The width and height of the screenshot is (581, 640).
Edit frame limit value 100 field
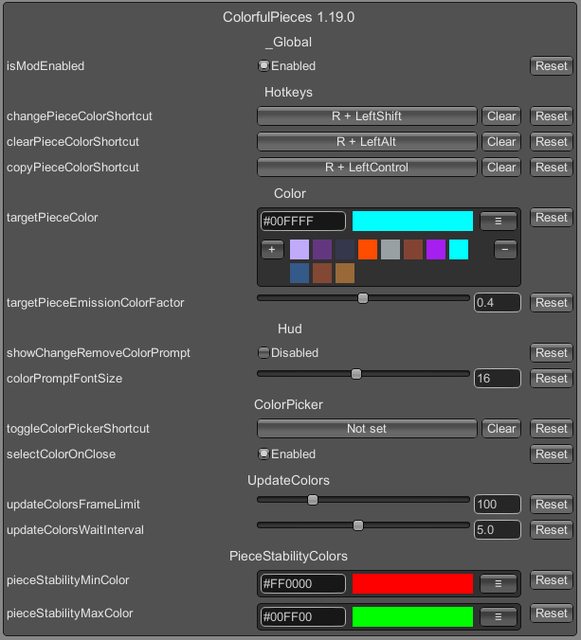click(x=497, y=504)
